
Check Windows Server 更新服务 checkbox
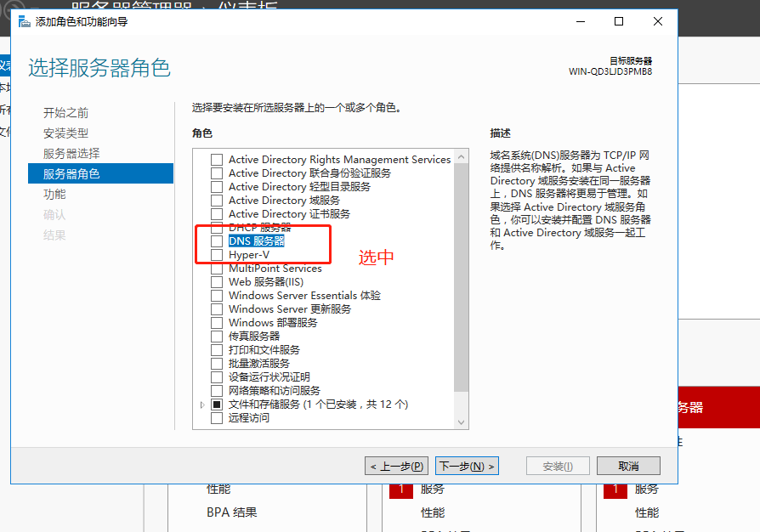click(x=217, y=308)
